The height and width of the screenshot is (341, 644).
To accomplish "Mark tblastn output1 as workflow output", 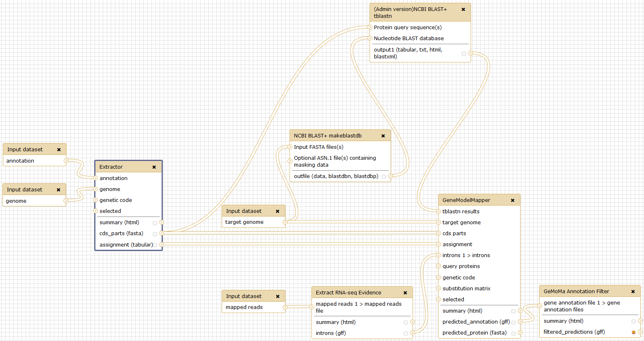I will 464,54.
